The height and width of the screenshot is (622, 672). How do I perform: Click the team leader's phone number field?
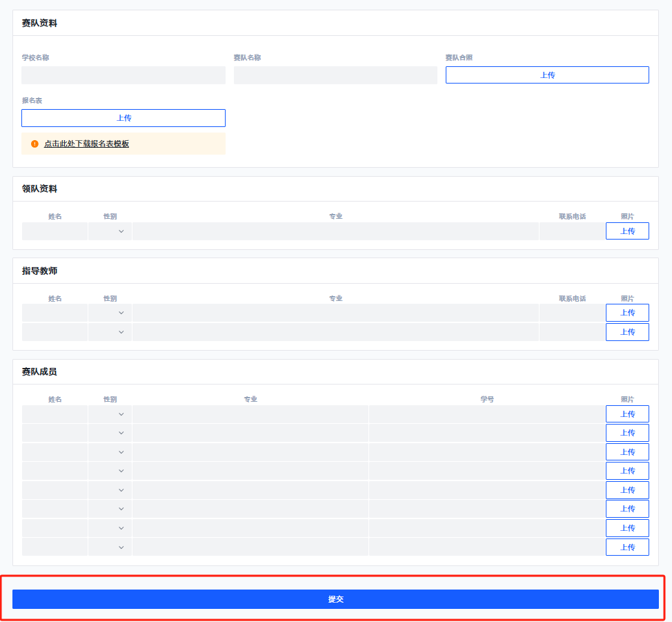[x=571, y=231]
